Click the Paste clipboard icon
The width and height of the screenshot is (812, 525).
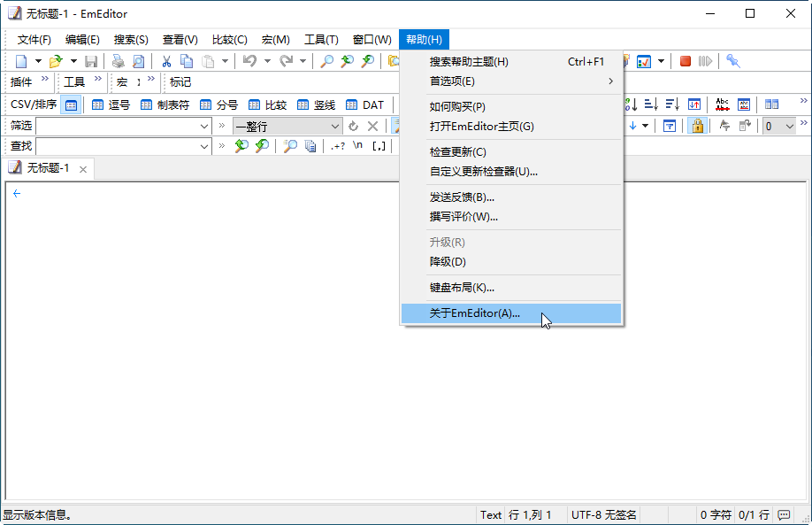pos(208,62)
